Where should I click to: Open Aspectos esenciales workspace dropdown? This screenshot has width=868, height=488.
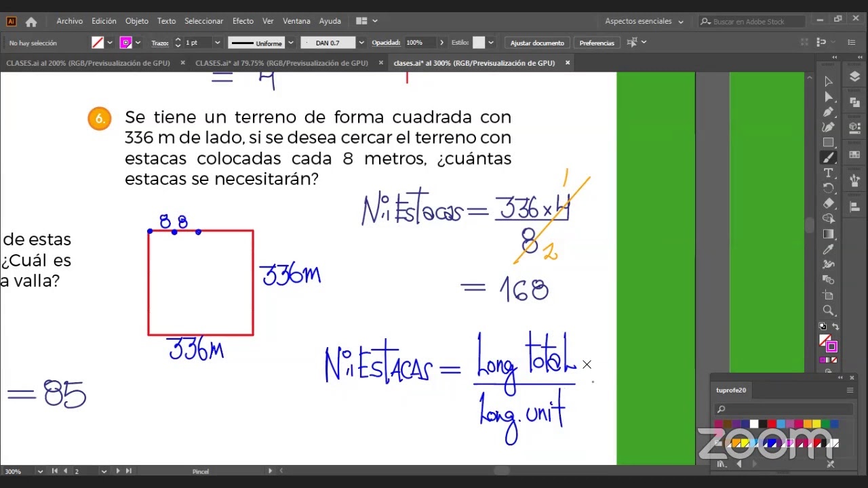pos(644,21)
